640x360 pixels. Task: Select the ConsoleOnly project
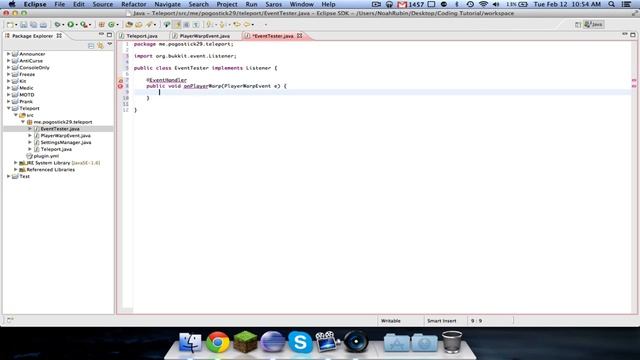coord(34,68)
